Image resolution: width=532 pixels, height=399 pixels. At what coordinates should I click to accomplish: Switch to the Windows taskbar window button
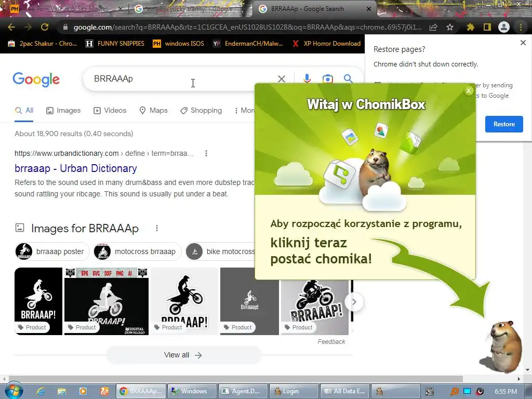tap(192, 391)
